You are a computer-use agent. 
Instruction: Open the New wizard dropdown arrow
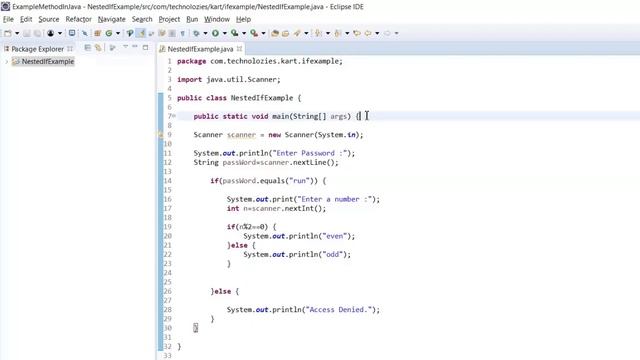(x=17, y=33)
